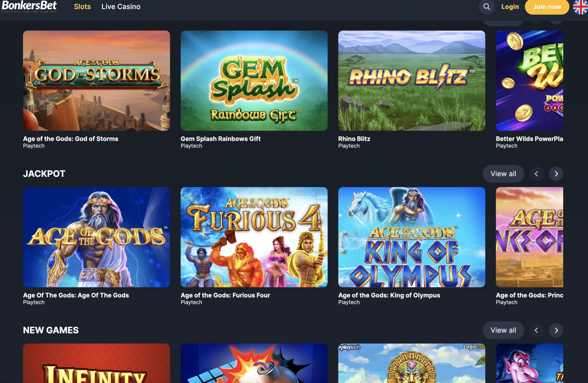Viewport: 588px width, 383px height.
Task: Click the Join now button
Action: pyautogui.click(x=547, y=7)
